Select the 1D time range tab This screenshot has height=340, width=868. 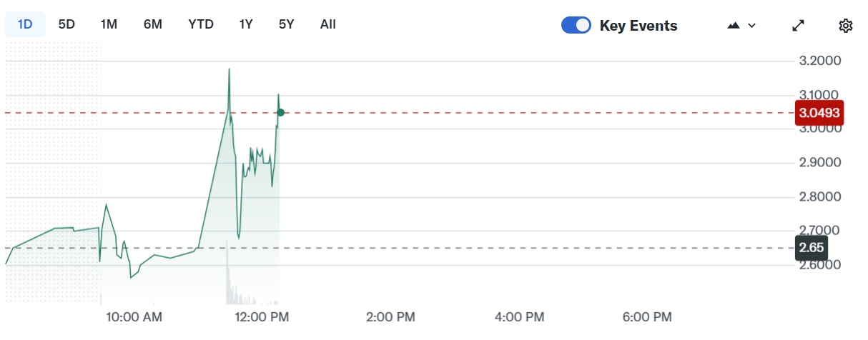click(25, 24)
